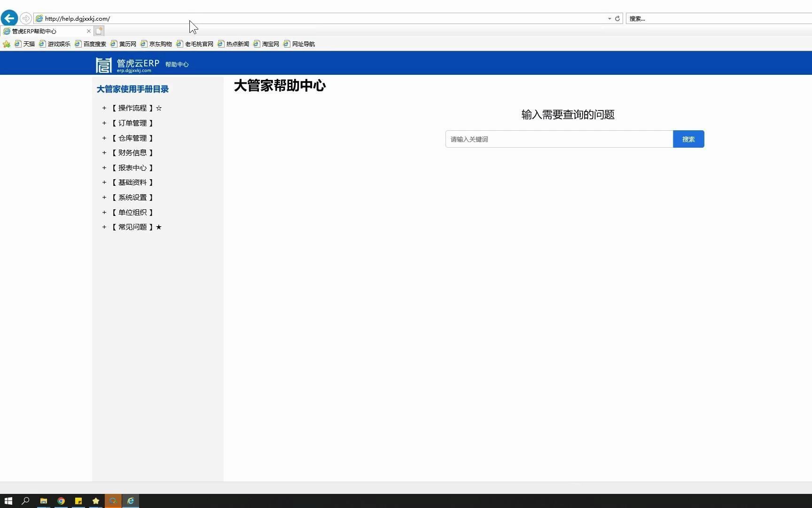Refresh the current page
This screenshot has height=508, width=812.
[x=617, y=18]
